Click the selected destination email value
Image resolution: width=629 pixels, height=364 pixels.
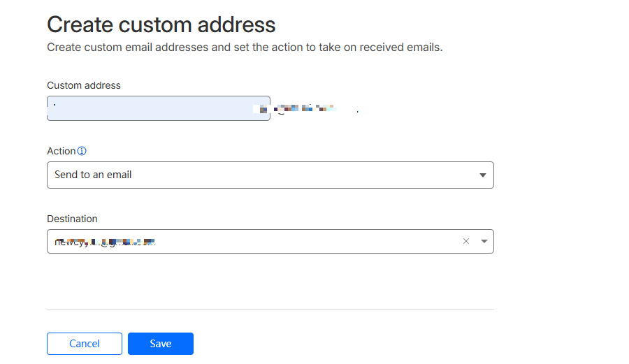[x=105, y=242]
